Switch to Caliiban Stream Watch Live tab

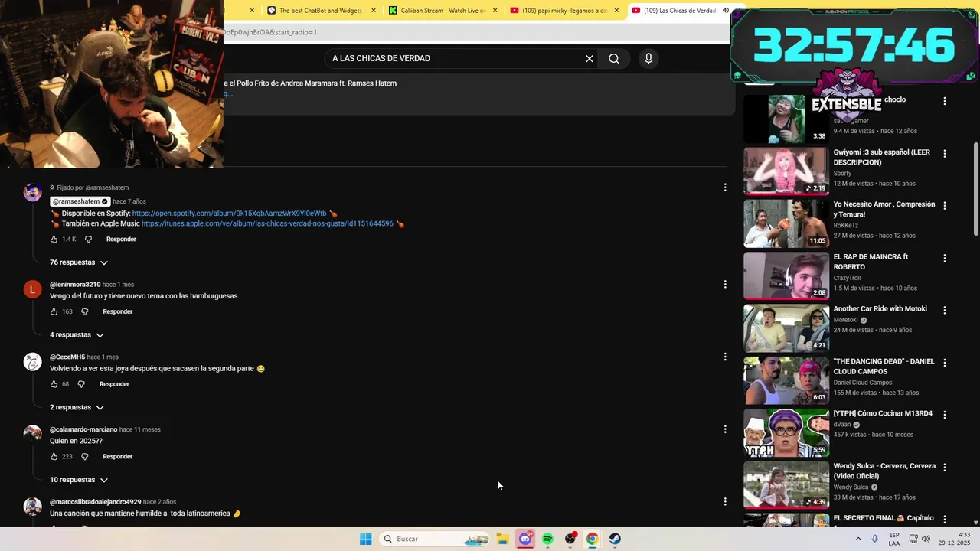(x=436, y=11)
